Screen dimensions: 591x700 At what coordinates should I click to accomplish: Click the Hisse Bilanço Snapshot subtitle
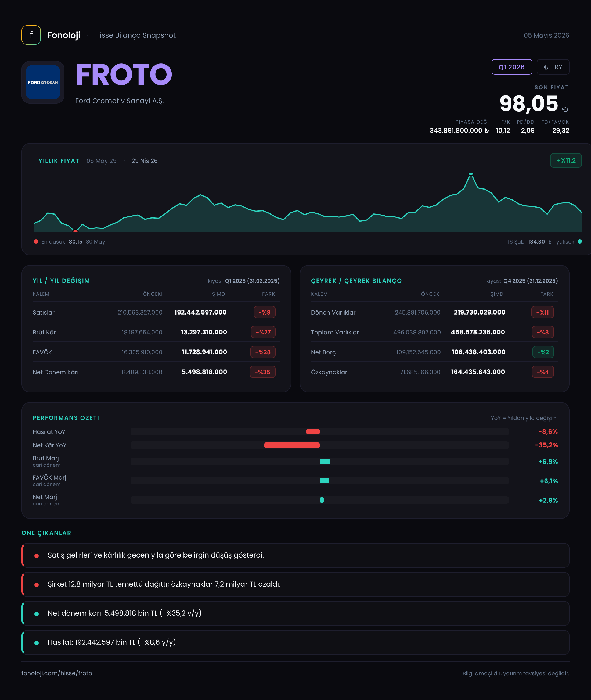point(135,35)
